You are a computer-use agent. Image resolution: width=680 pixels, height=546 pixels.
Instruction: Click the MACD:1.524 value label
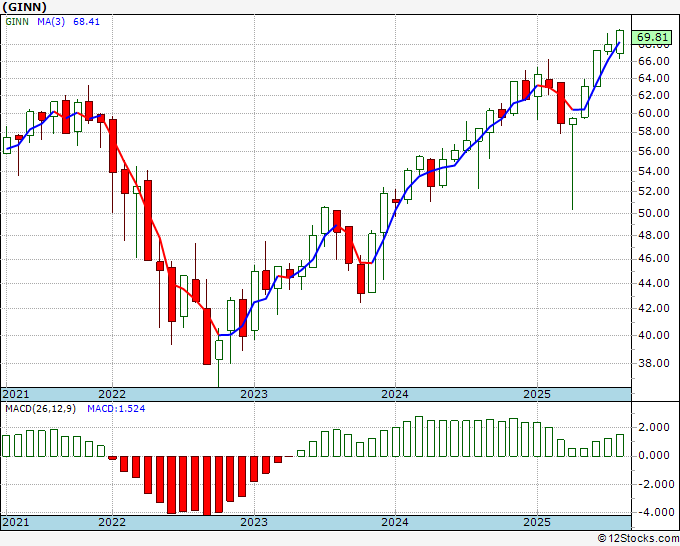click(x=116, y=409)
